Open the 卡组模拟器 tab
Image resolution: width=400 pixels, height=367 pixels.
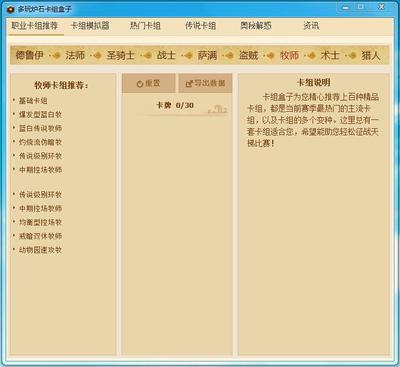(x=90, y=26)
